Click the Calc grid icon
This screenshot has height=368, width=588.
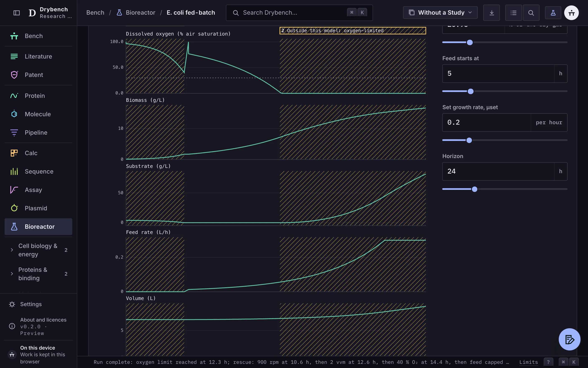(x=14, y=153)
